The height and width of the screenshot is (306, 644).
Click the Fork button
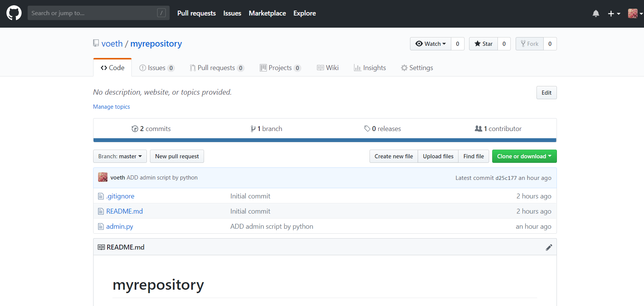point(530,44)
